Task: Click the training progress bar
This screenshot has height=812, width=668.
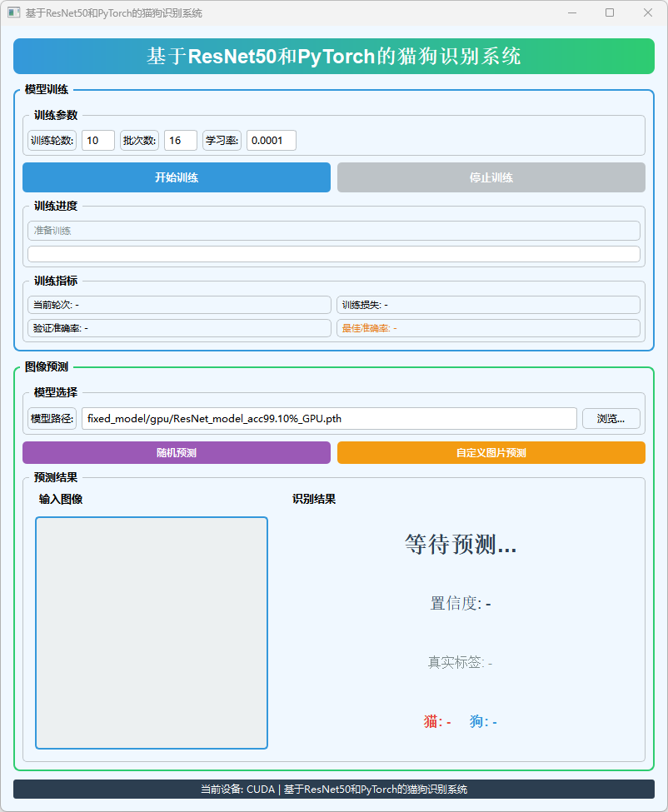Action: [x=333, y=254]
